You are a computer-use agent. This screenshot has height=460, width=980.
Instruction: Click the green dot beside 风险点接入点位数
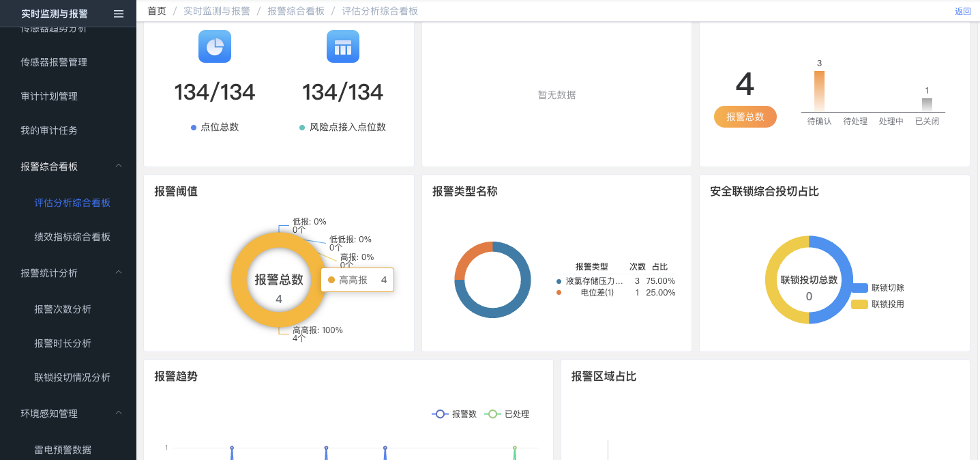coord(302,128)
